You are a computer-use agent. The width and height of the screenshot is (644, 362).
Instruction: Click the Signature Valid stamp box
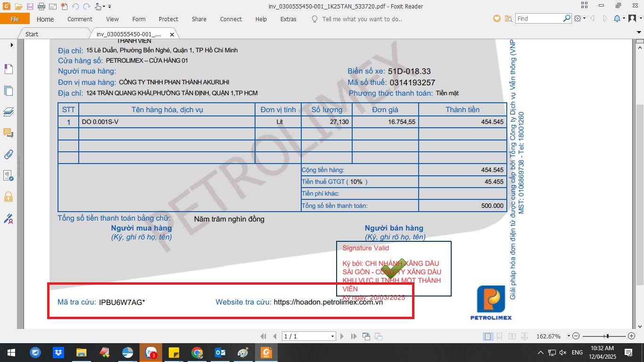tap(394, 269)
